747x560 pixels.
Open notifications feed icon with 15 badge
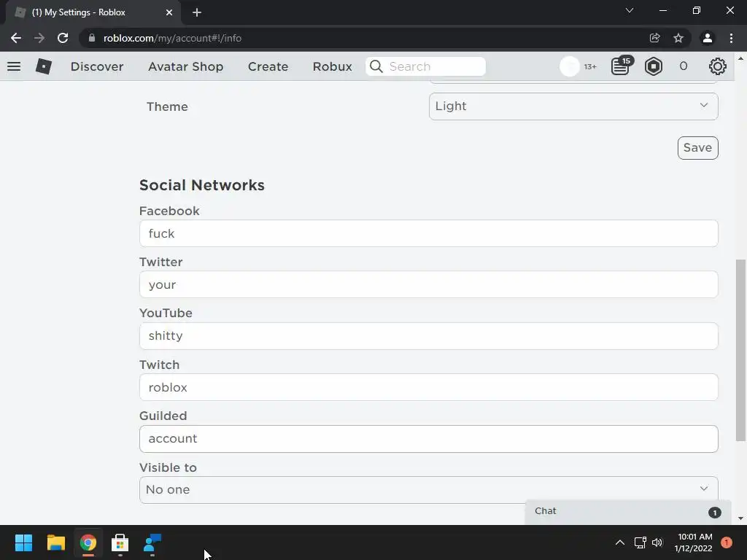tap(622, 66)
